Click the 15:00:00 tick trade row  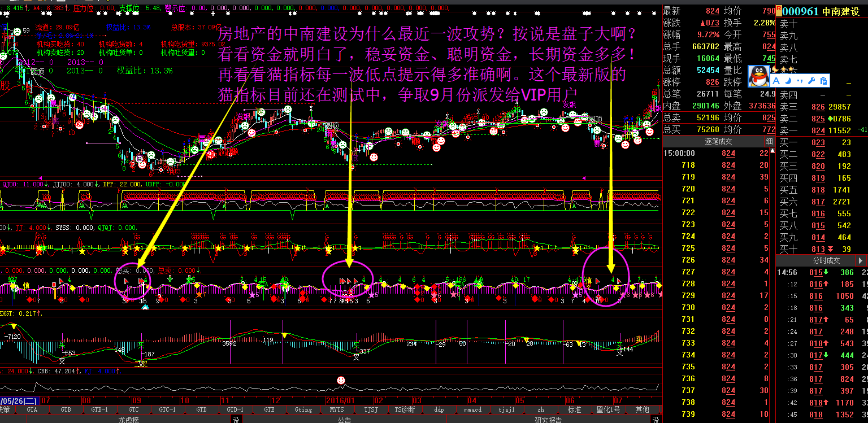click(716, 153)
